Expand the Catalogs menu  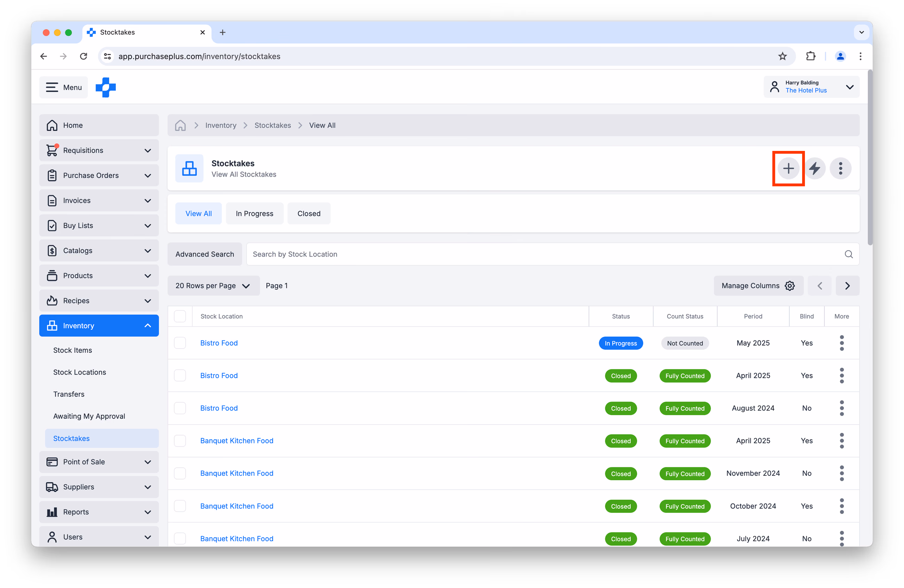pos(99,251)
